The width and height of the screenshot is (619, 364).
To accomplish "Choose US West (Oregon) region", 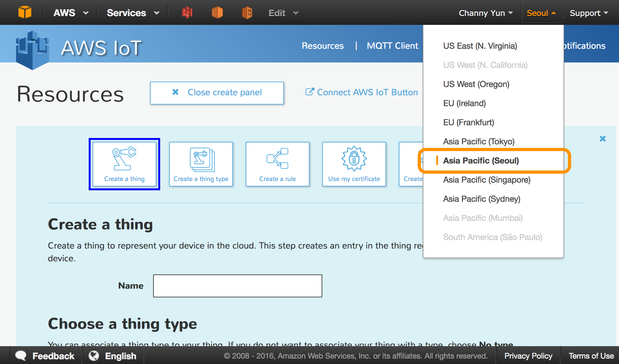I will point(476,84).
